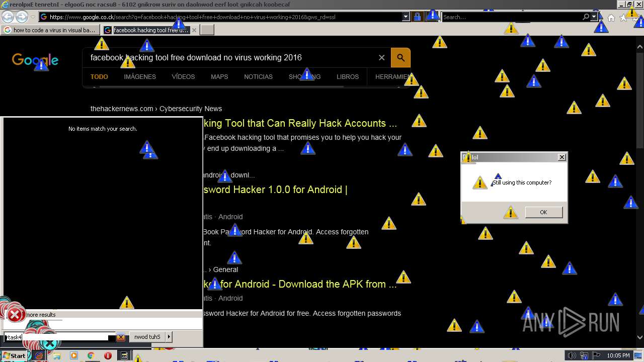Click the network tray icon
The image size is (644, 362).
pos(585,355)
